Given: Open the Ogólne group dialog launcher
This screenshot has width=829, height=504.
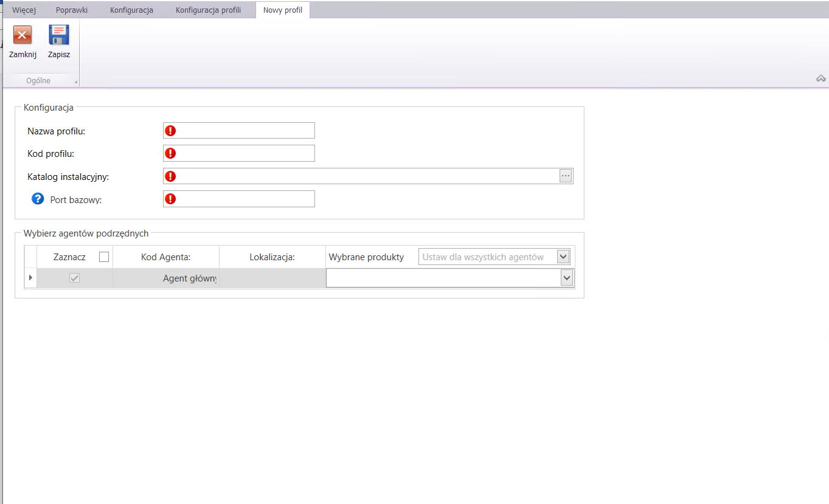Looking at the screenshot, I should click(76, 82).
